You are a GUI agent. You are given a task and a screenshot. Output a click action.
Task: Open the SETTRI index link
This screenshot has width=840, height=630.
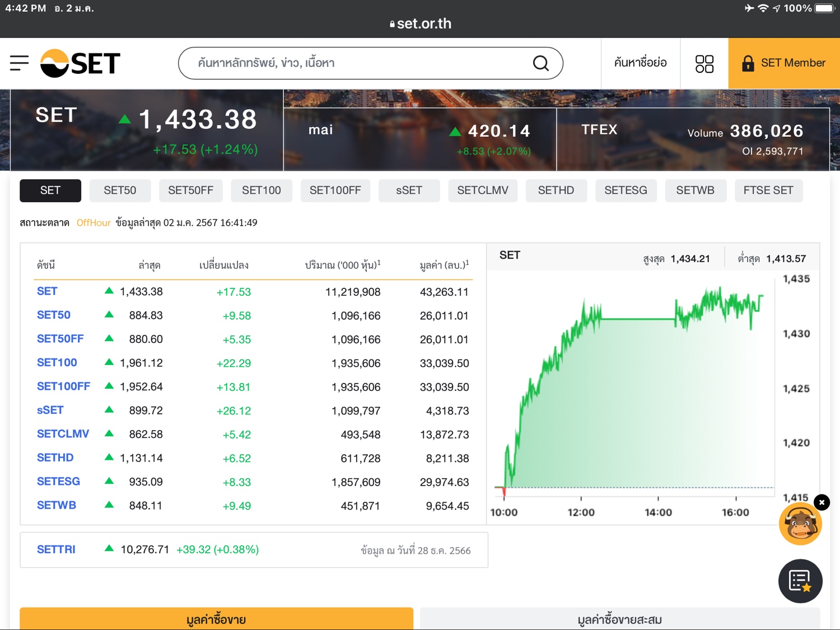[x=56, y=550]
